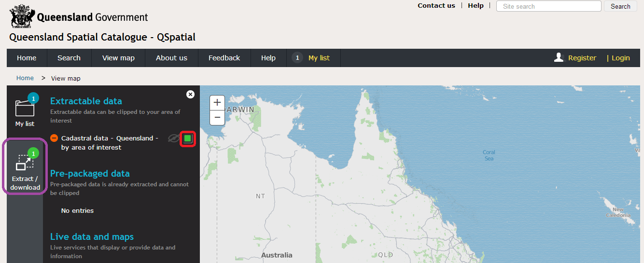Click the Pre-packaged data heading

(x=90, y=174)
